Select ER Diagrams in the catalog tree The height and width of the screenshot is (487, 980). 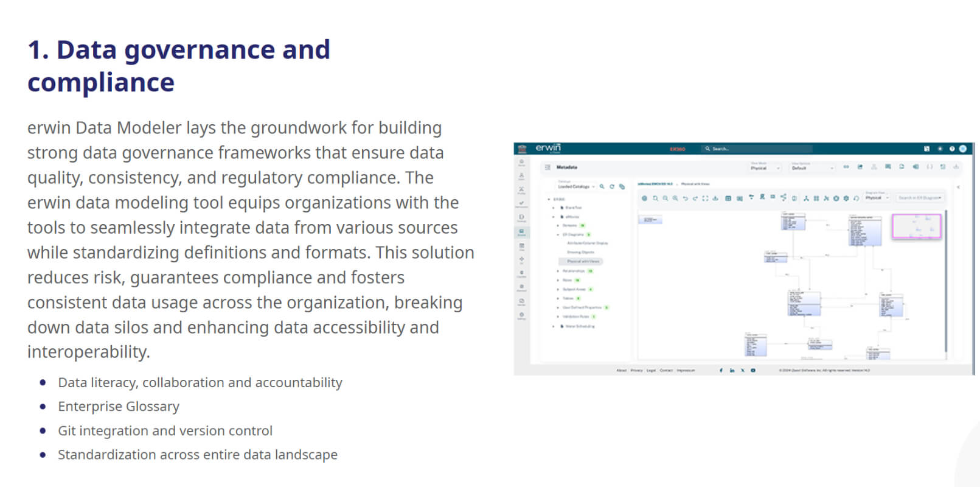tap(573, 234)
